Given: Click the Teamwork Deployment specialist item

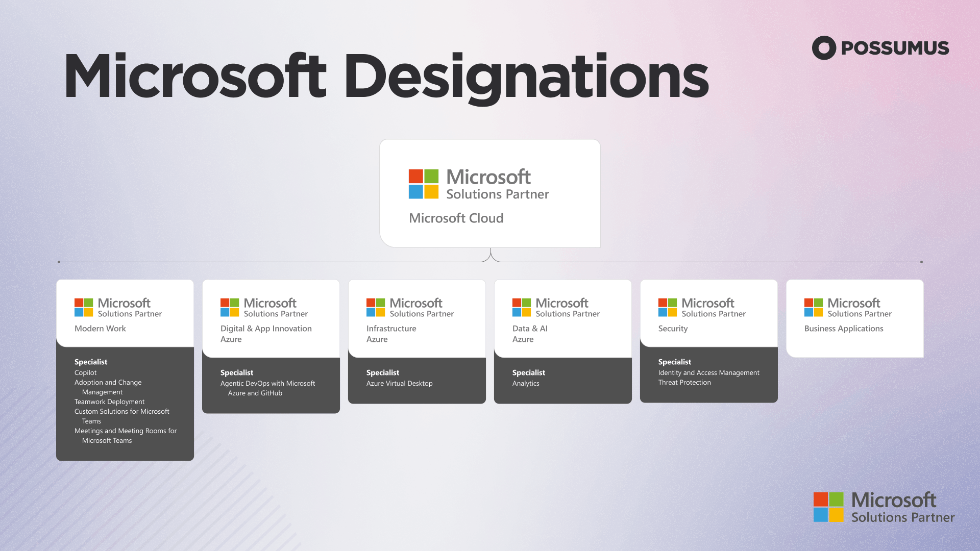Looking at the screenshot, I should click(109, 402).
